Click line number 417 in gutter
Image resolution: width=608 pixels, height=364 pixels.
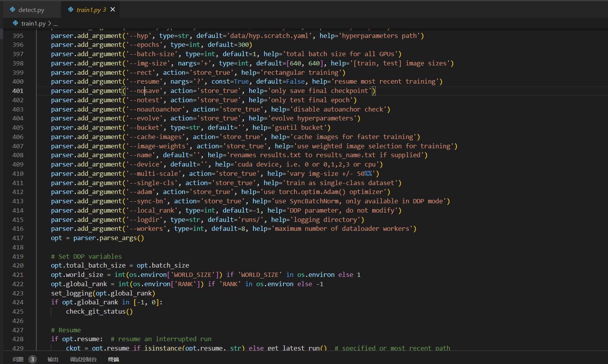[x=18, y=238]
